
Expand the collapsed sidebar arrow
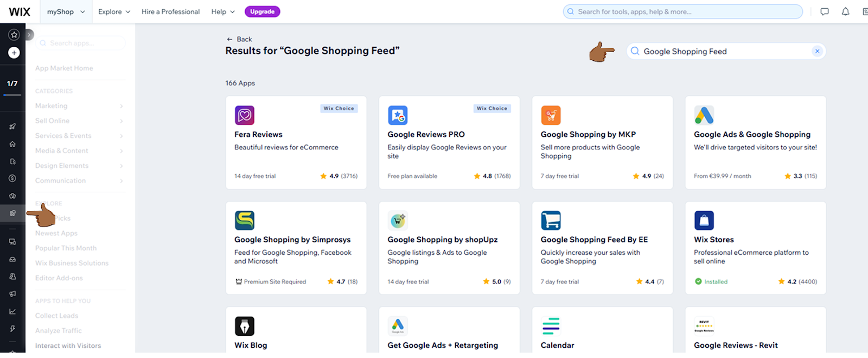29,35
